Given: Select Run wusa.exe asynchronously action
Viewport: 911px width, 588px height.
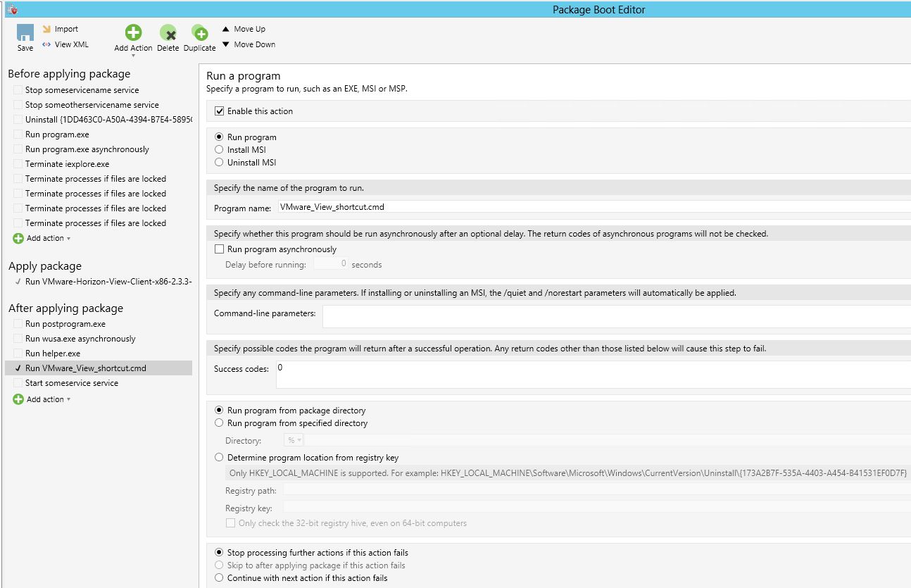Looking at the screenshot, I should coord(80,339).
